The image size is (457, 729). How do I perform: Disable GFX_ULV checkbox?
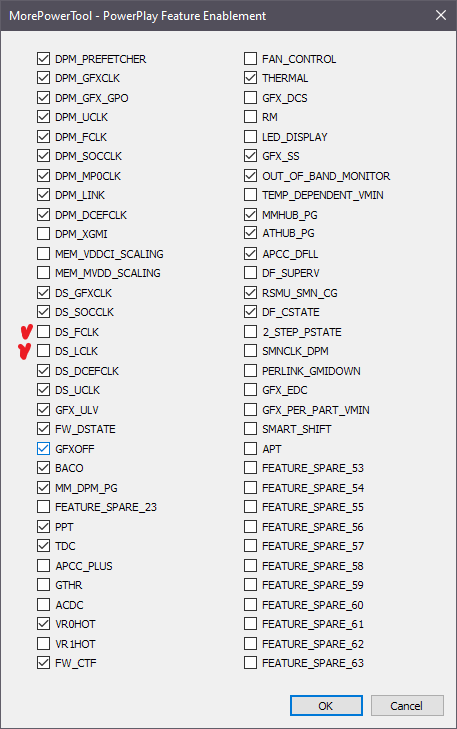tap(43, 410)
